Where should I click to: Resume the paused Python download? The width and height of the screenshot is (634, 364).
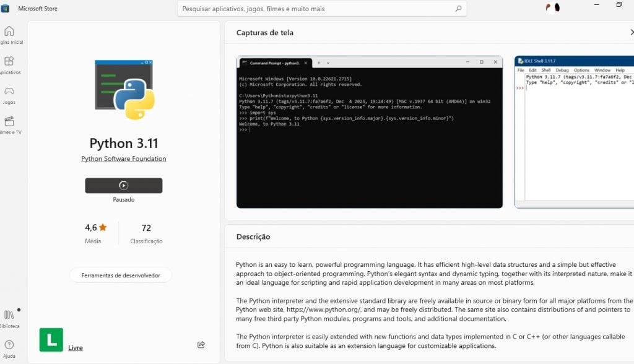124,185
